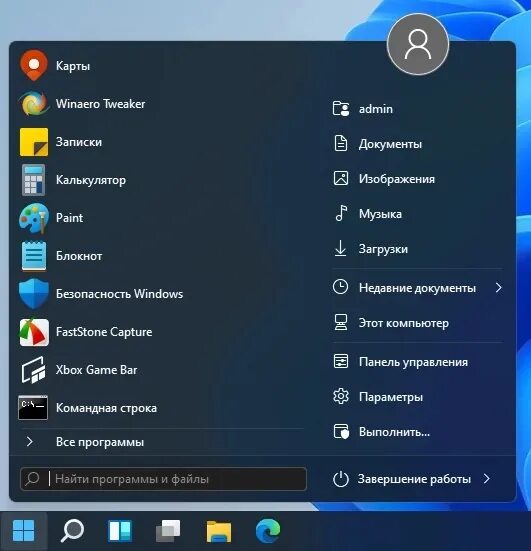Open the Paint app icon
This screenshot has width=531, height=551.
coord(34,218)
